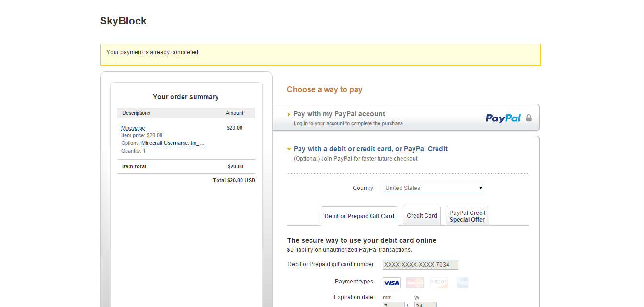Switch to the Credit Card tab

[x=422, y=216]
